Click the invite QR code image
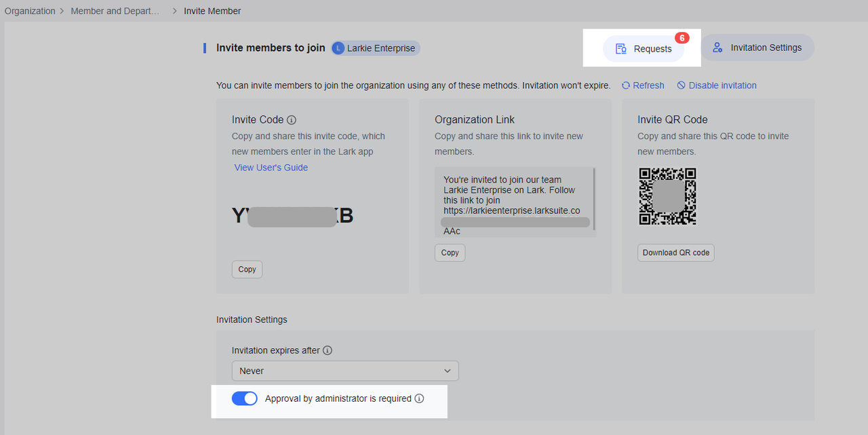The height and width of the screenshot is (435, 868). click(667, 196)
